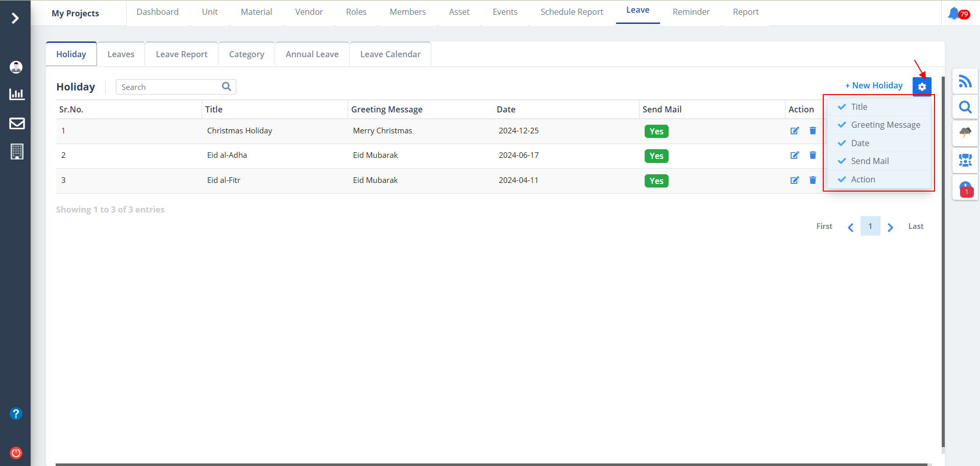Screen dimensions: 980x466
Task: Edit the Christmas Holiday entry
Action: coord(795,131)
